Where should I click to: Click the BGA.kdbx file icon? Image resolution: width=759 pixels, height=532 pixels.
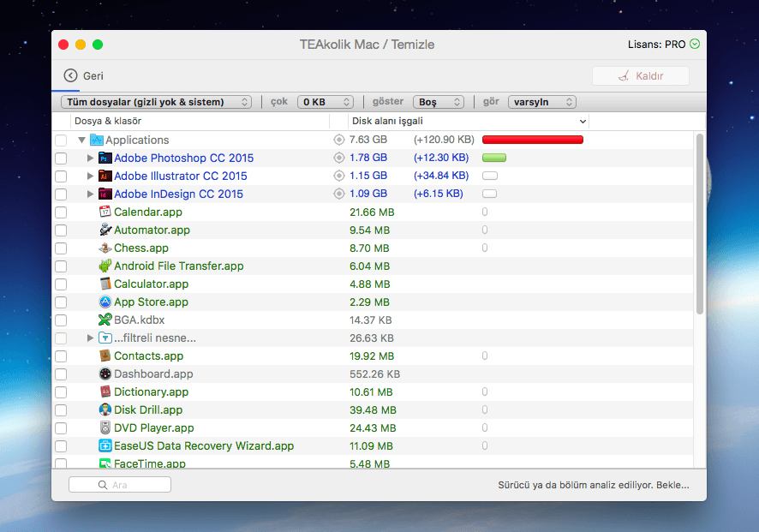click(105, 320)
